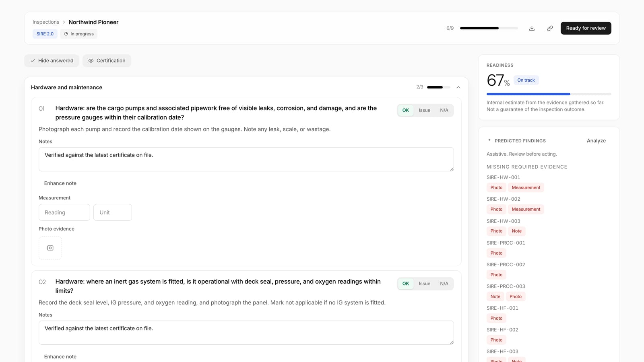
Task: Click the In progress status badge
Action: [x=79, y=34]
